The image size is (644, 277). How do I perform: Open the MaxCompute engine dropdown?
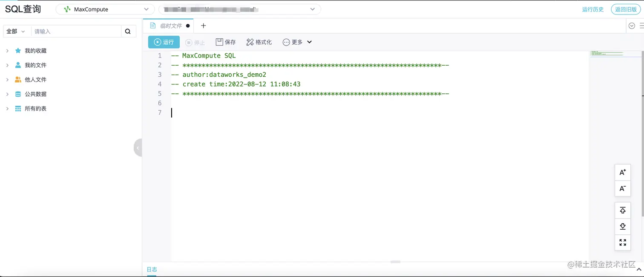click(x=105, y=9)
